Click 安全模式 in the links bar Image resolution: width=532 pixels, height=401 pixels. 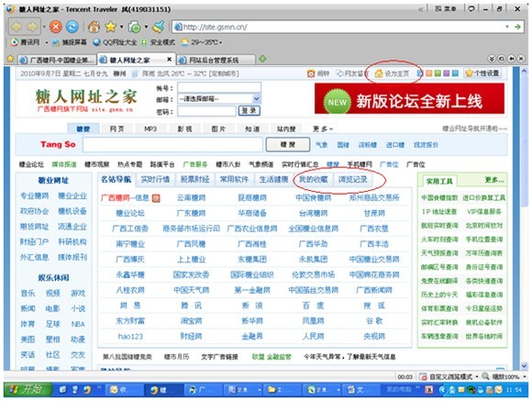[x=158, y=42]
